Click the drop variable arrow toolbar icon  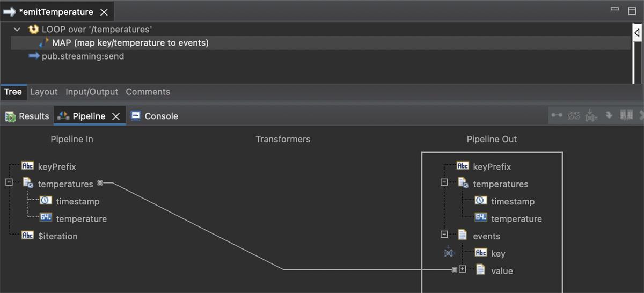pos(609,115)
